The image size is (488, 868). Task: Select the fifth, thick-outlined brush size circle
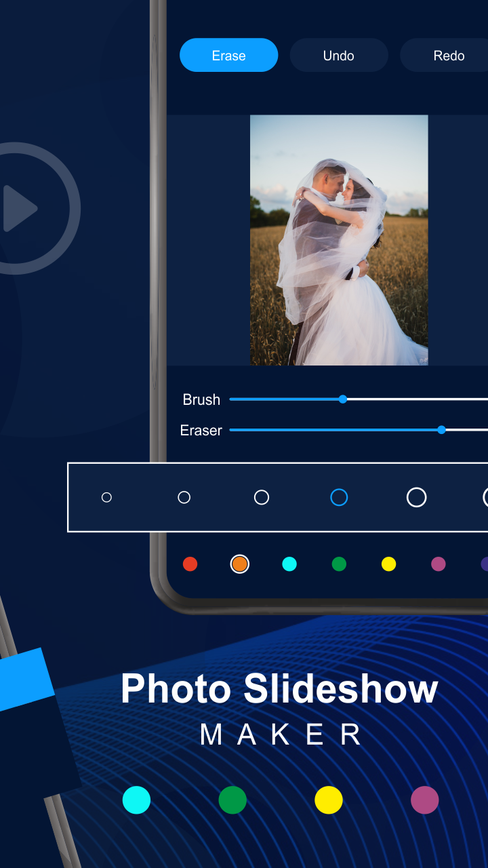pyautogui.click(x=416, y=497)
